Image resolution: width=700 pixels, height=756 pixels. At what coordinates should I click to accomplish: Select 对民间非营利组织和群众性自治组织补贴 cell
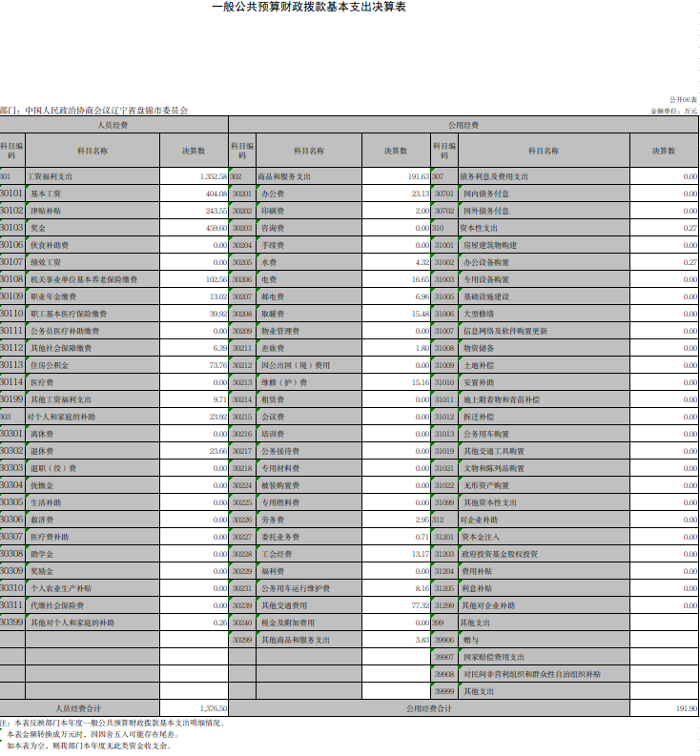544,674
